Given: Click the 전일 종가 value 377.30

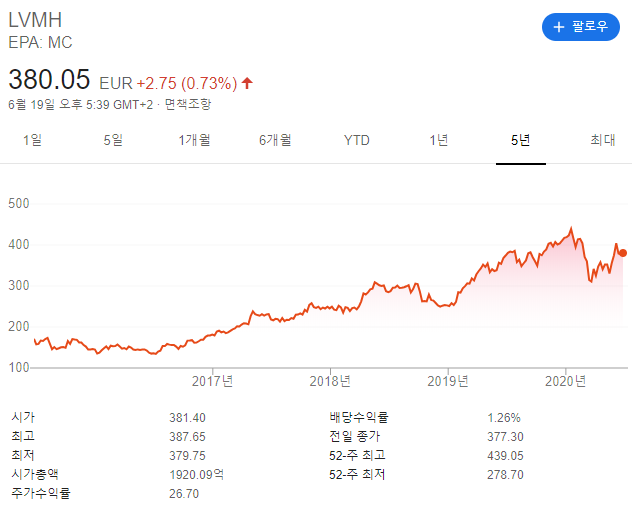Looking at the screenshot, I should 505,437.
